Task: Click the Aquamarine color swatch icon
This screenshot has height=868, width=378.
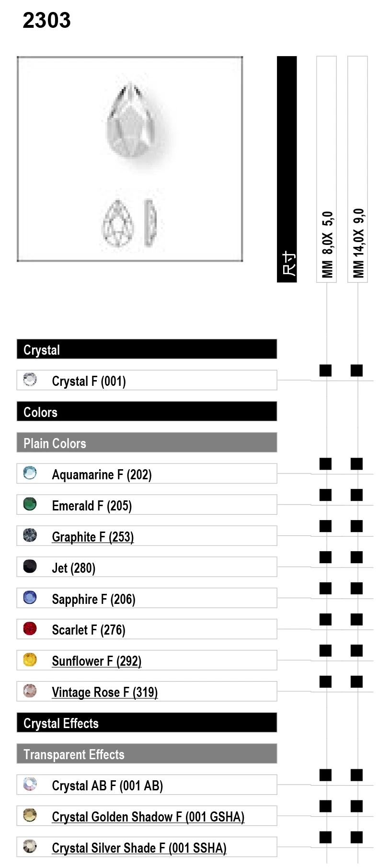Action: click(30, 473)
